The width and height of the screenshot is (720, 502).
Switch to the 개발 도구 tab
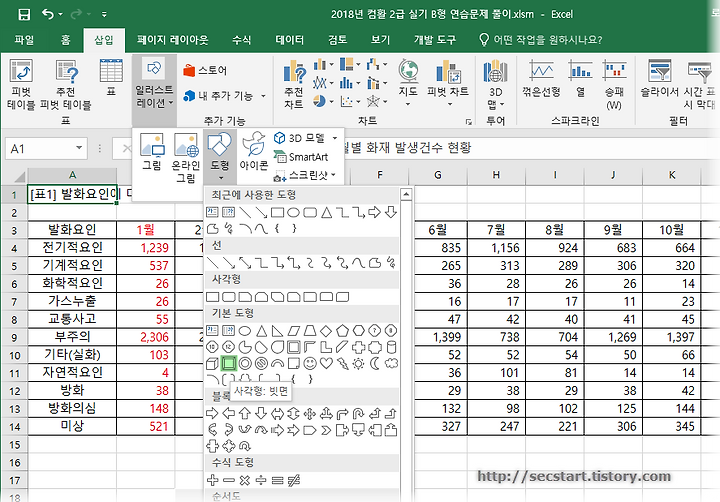pyautogui.click(x=434, y=40)
